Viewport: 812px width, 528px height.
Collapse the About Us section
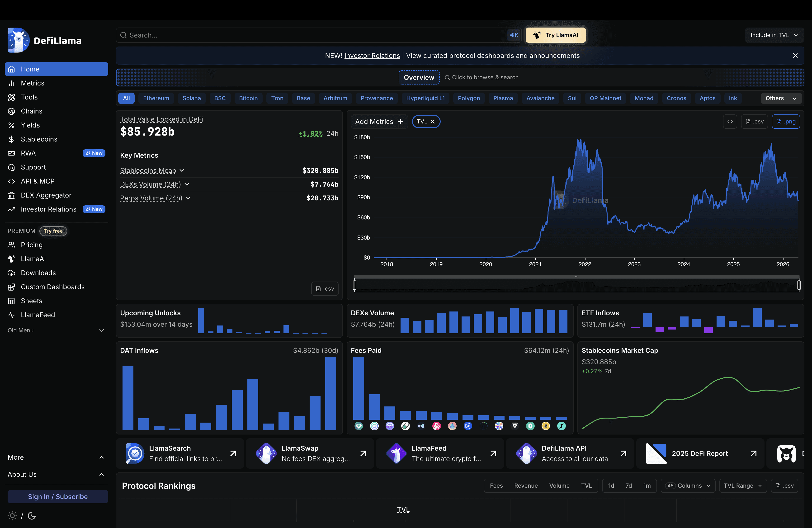[56, 474]
